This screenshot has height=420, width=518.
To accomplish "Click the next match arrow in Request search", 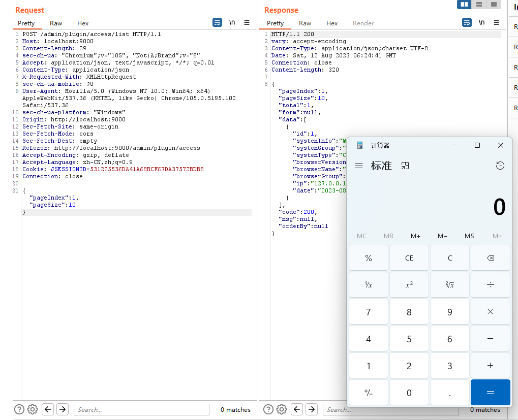I will [x=62, y=409].
